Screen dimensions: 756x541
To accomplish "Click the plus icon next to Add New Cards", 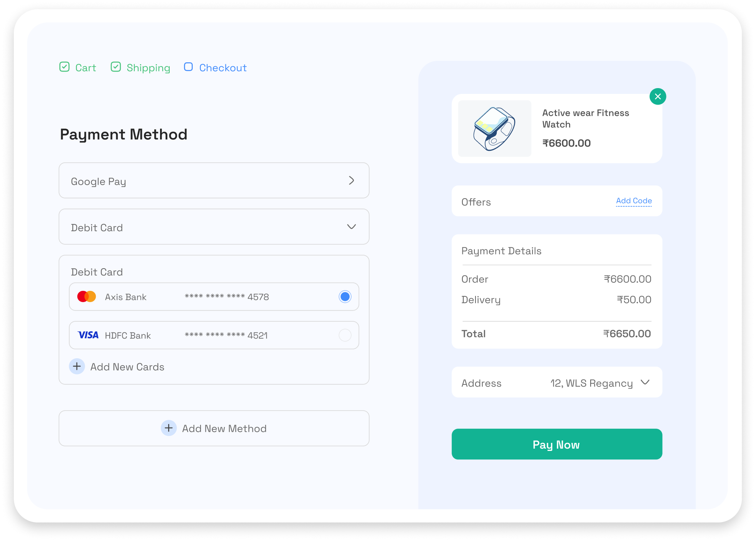I will (x=77, y=366).
